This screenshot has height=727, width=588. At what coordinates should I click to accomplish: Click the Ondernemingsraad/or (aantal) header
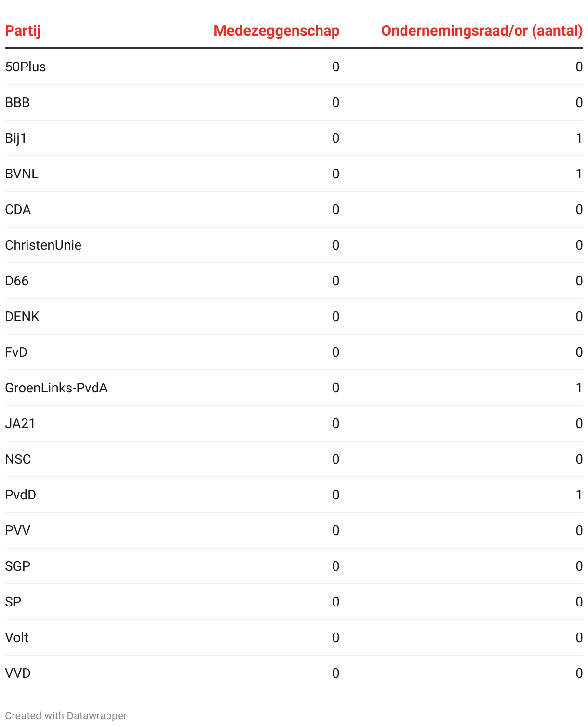pos(481,31)
